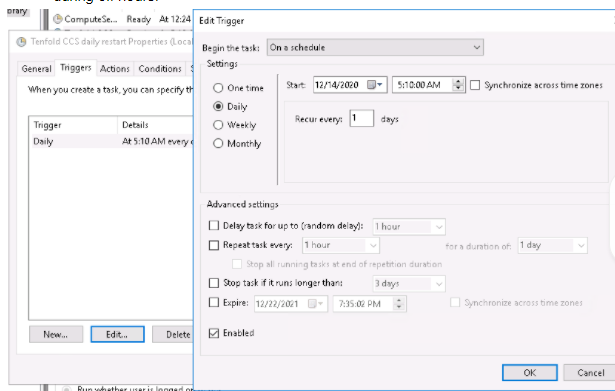
Task: Click the New... trigger button
Action: tap(56, 334)
